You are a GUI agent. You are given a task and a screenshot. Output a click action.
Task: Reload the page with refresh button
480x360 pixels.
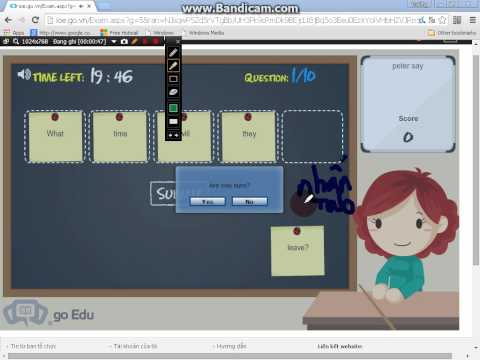point(35,20)
